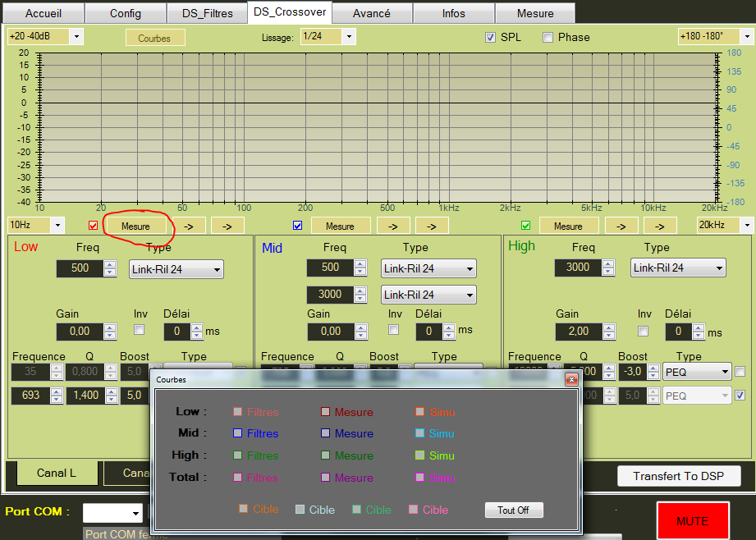Check the Inv box in Low section
Image resolution: width=756 pixels, height=540 pixels.
pyautogui.click(x=140, y=330)
